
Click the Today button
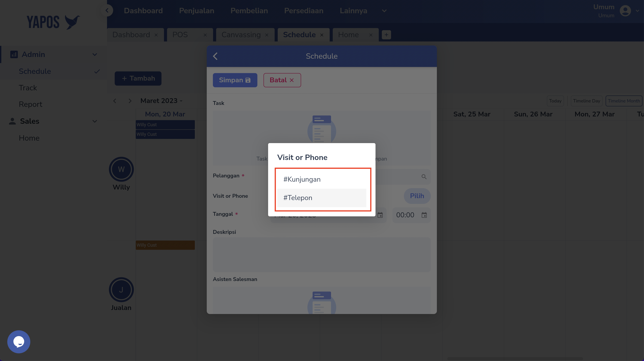pyautogui.click(x=555, y=101)
